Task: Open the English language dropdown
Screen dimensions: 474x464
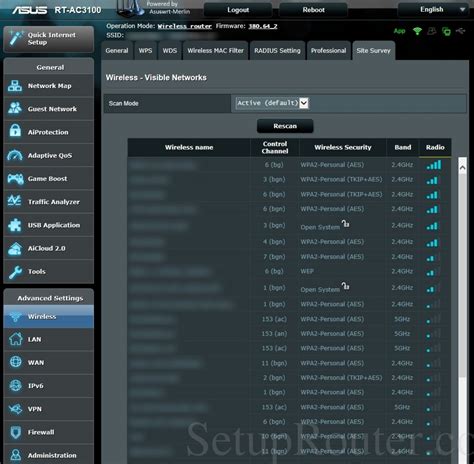Action: 435,10
